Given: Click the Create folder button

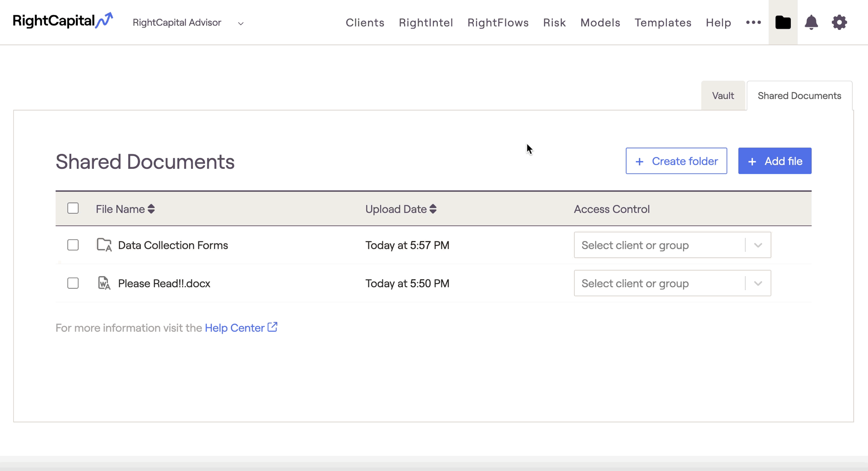Looking at the screenshot, I should [676, 161].
